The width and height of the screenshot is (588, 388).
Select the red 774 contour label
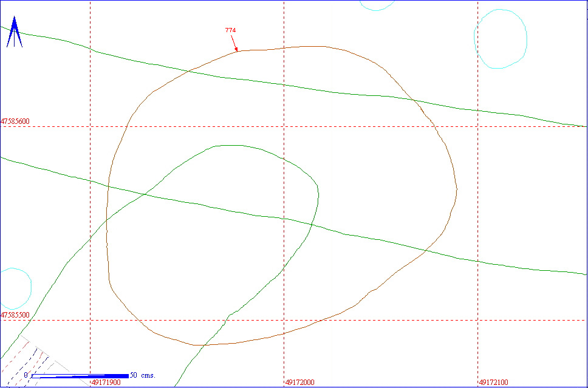point(230,30)
